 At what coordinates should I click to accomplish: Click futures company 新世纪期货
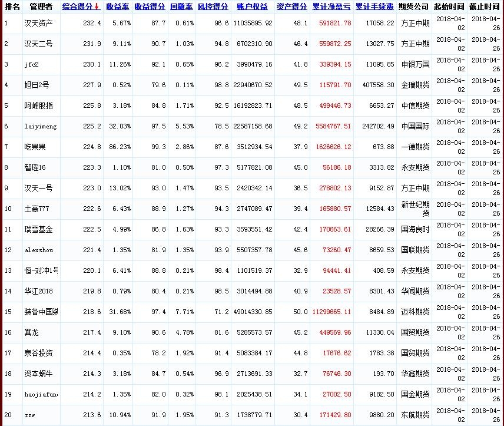coord(415,209)
